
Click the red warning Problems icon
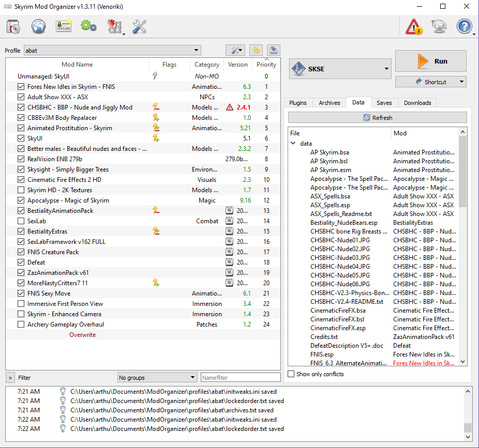click(x=414, y=26)
